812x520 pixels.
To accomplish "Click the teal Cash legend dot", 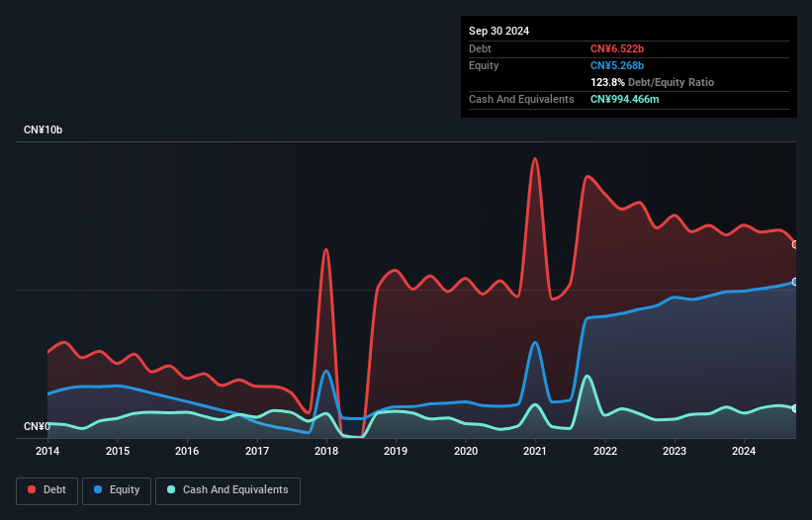I will [171, 489].
